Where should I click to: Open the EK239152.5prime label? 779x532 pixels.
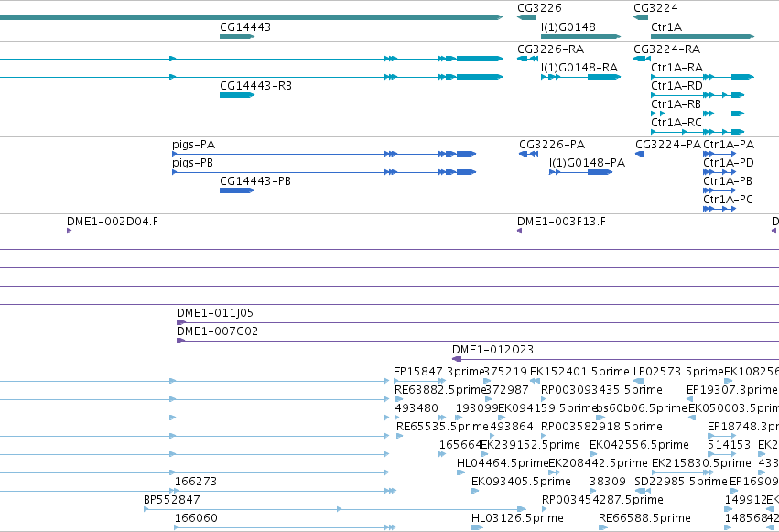[531, 445]
